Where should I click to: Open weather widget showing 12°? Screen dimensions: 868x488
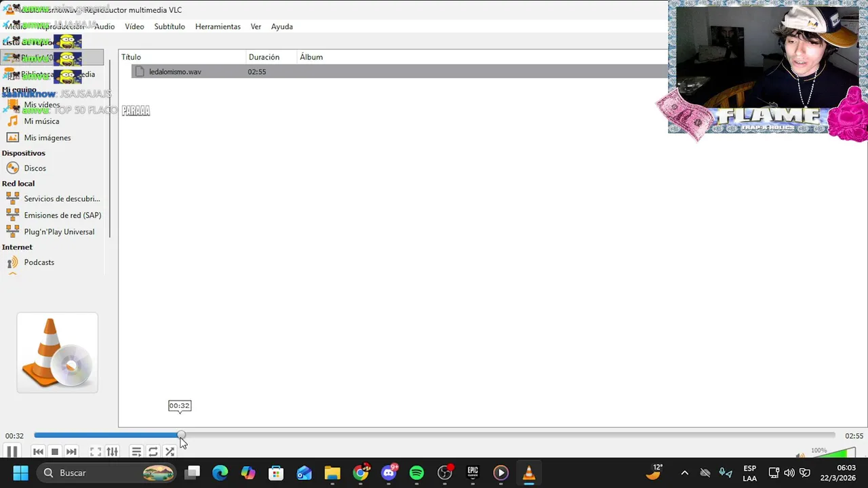coord(654,472)
